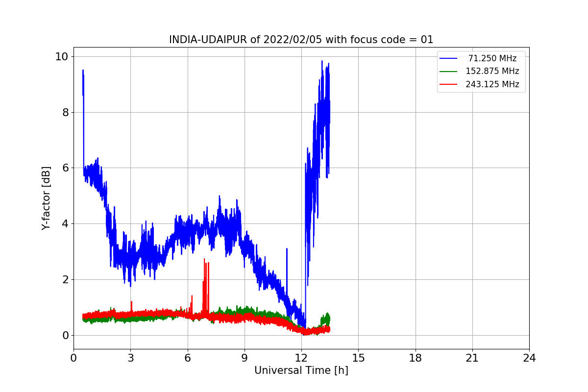Click the Y-factor [dB] axis label
588x392 pixels.
click(x=46, y=198)
